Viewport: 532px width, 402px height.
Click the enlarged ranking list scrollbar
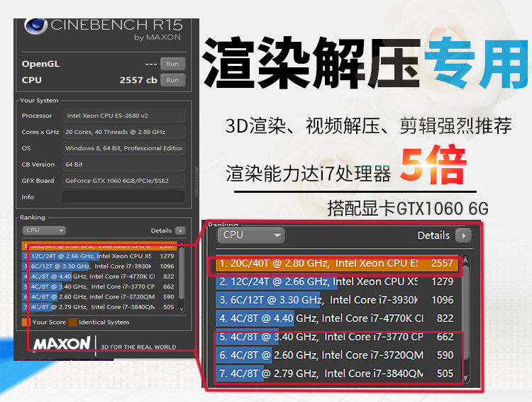click(x=466, y=312)
